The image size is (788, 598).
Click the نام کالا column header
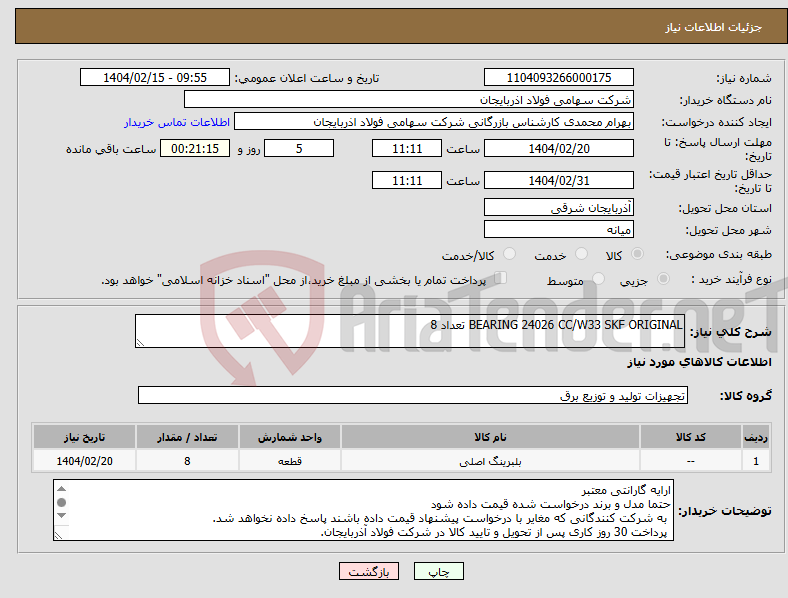(490, 437)
